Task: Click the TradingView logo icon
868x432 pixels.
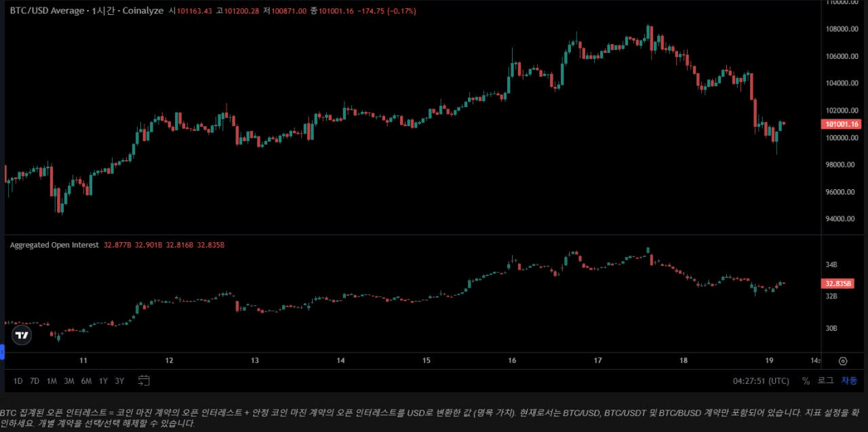Action: click(21, 335)
